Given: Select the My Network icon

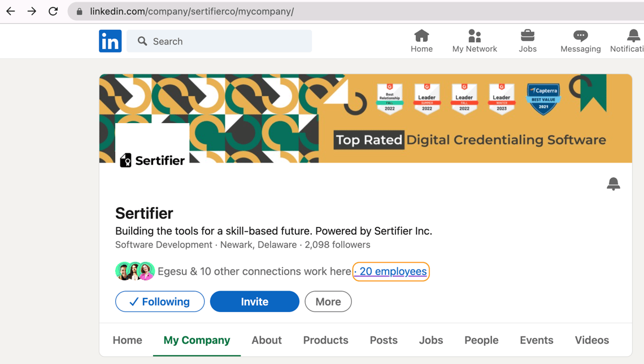Looking at the screenshot, I should 475,41.
